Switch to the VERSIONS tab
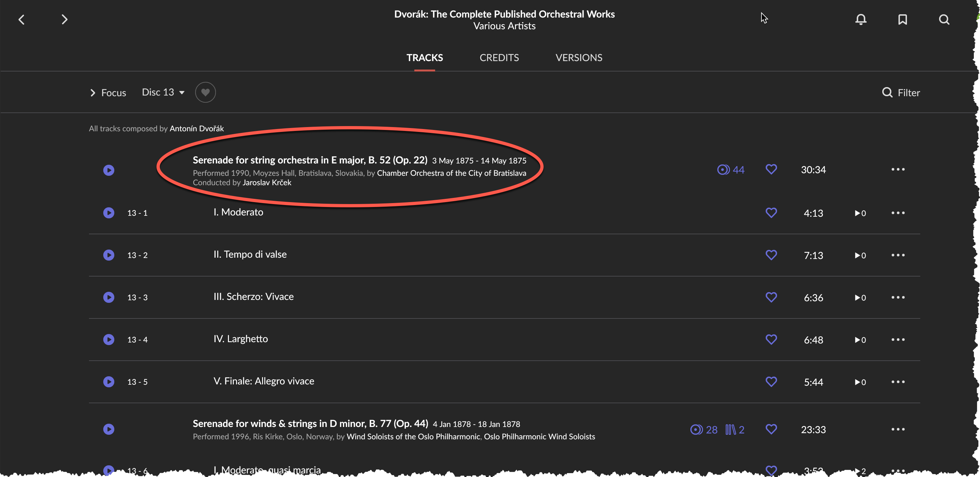The image size is (980, 477). pyautogui.click(x=579, y=58)
